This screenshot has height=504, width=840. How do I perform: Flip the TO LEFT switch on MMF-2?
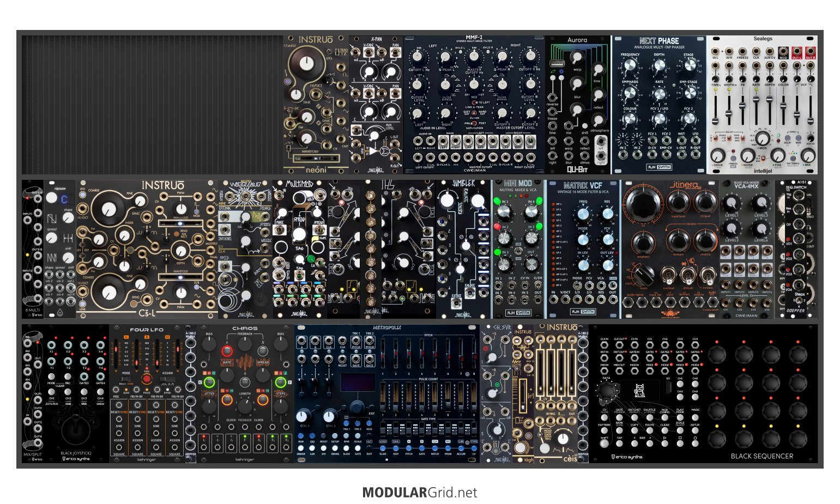coord(474,102)
